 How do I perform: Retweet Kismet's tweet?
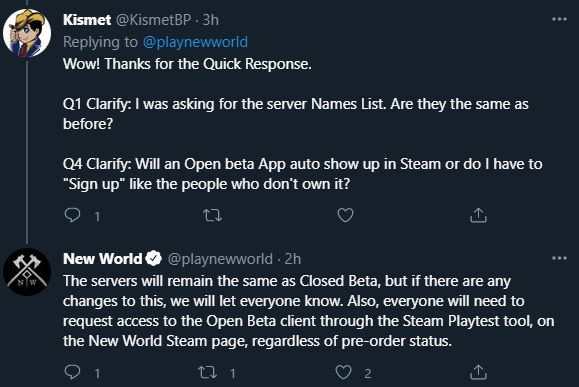pyautogui.click(x=213, y=215)
